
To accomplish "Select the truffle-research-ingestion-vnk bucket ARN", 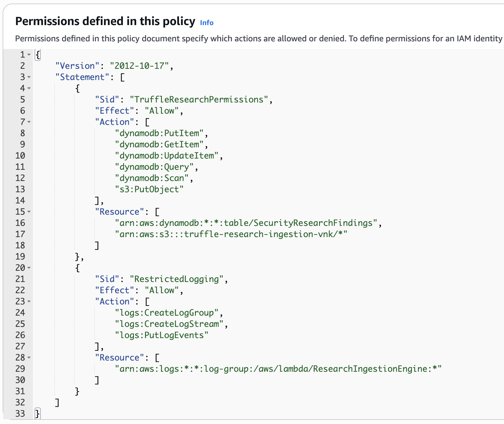I will 232,234.
